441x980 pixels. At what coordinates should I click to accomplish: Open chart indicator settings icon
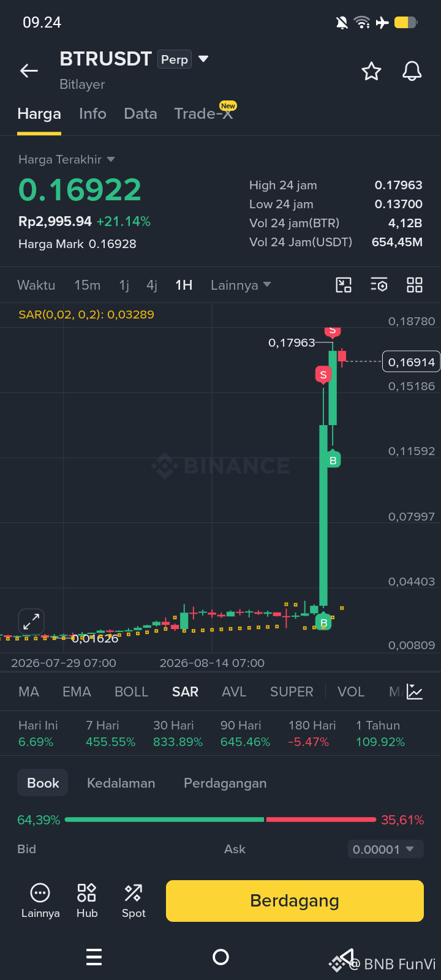(379, 285)
